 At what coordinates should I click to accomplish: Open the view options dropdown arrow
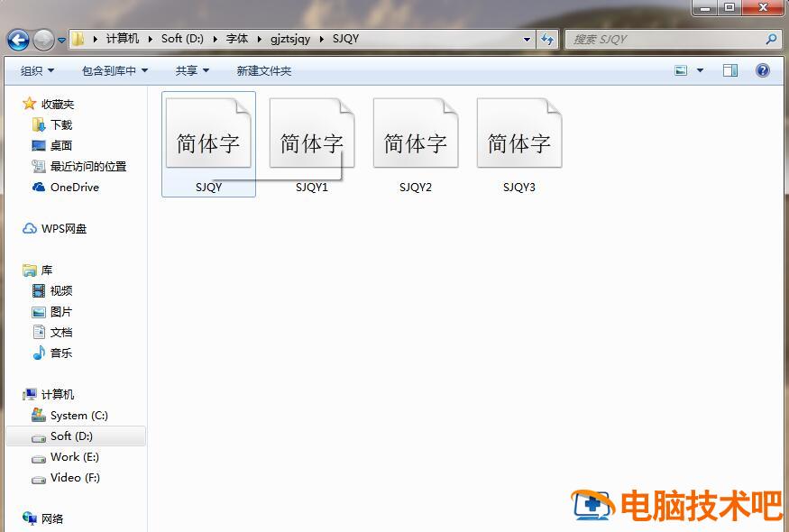[700, 70]
